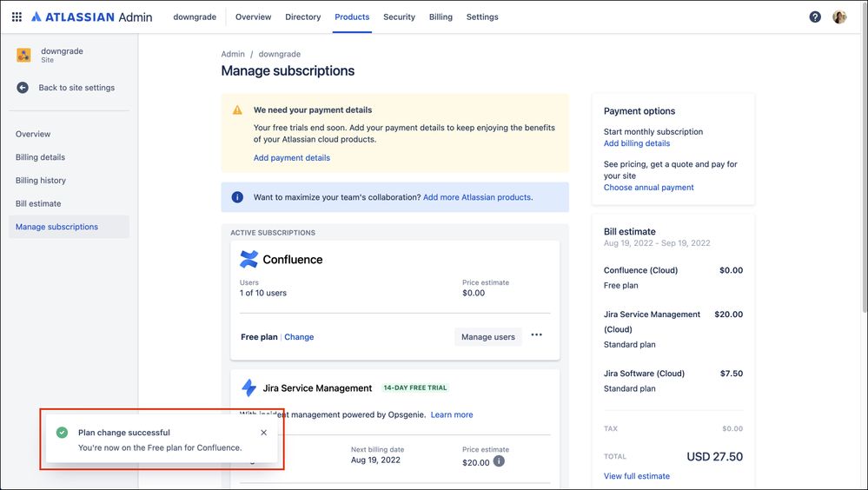Click Jira Software (Cloud) estimate row
The image size is (868, 490).
pos(673,381)
